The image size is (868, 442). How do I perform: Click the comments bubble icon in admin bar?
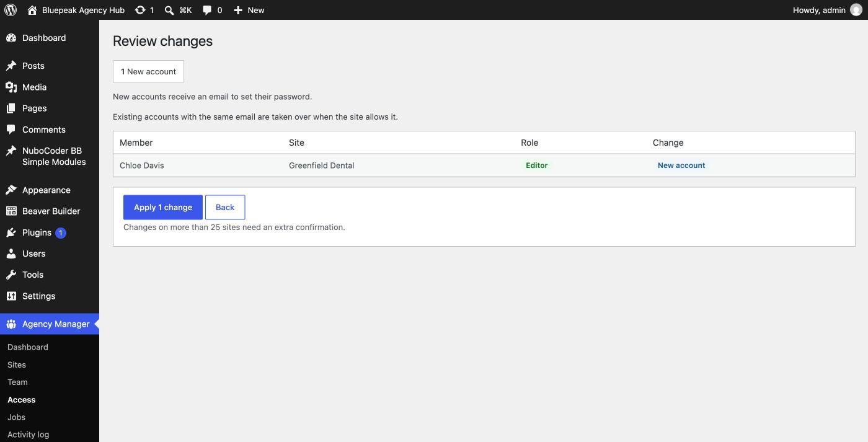point(207,10)
